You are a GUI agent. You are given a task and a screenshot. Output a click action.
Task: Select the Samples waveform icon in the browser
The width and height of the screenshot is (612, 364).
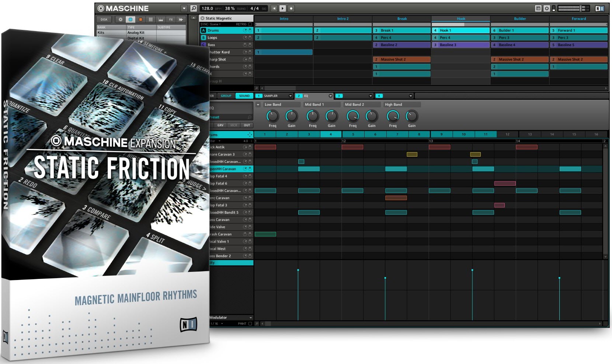click(181, 20)
